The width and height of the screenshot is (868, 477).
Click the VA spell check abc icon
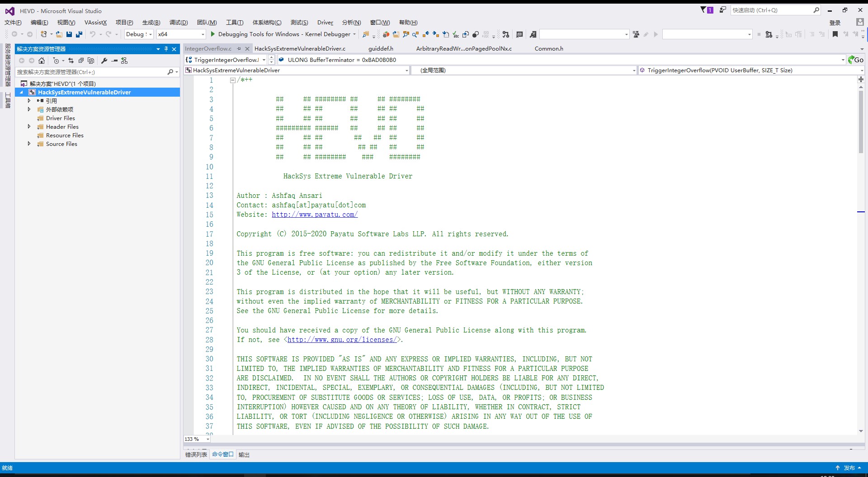point(456,34)
